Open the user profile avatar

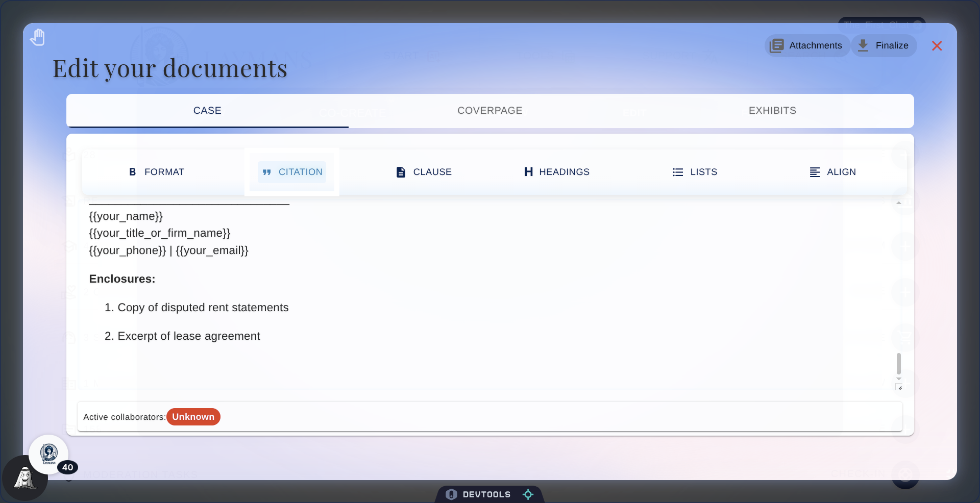[x=49, y=455]
